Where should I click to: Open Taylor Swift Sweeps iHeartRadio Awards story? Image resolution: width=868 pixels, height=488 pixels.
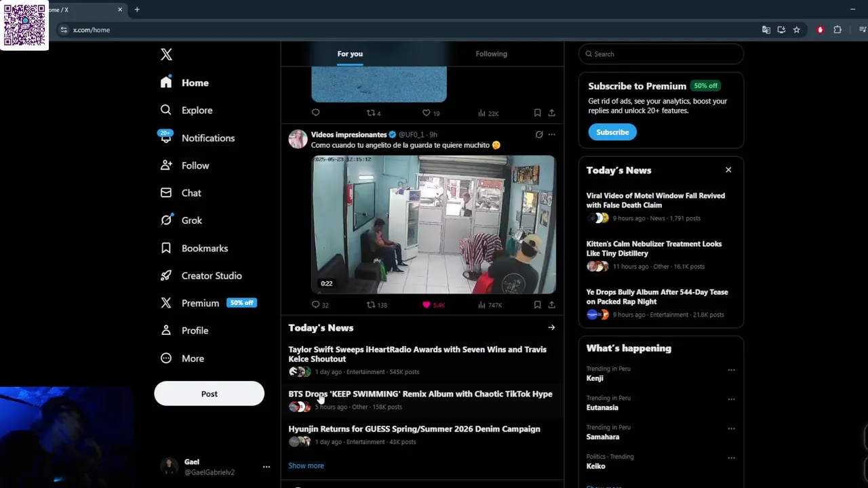[417, 354]
